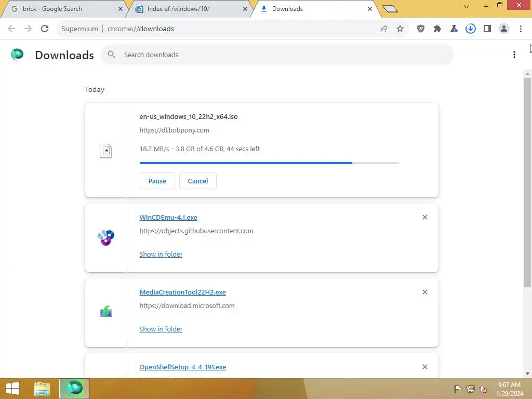Pause the Windows 10 ISO download
Screen dimensions: 532x399
point(157,181)
